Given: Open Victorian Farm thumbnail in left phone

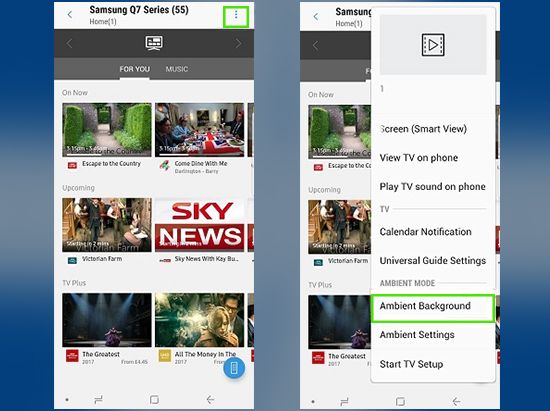Looking at the screenshot, I should 107,225.
